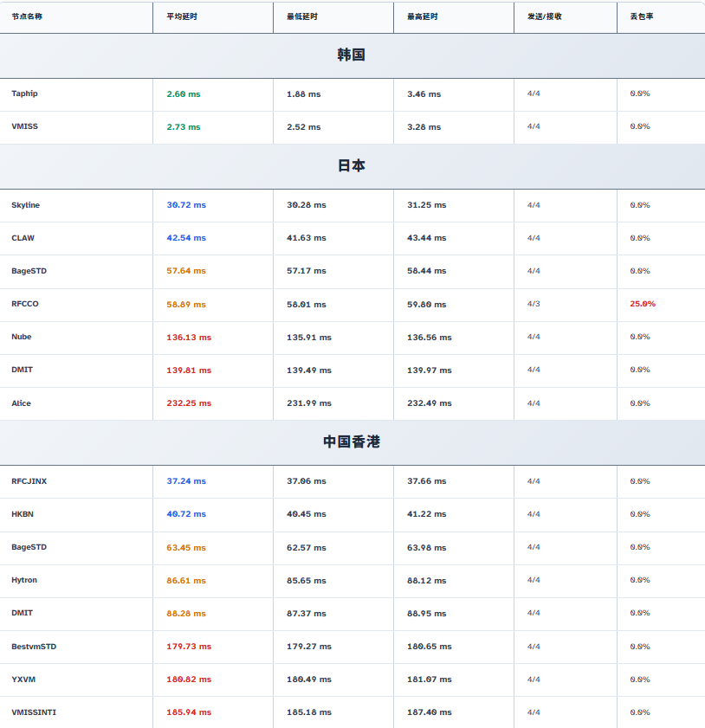Click the 最低延时 column header
This screenshot has height=728, width=705.
(x=301, y=16)
